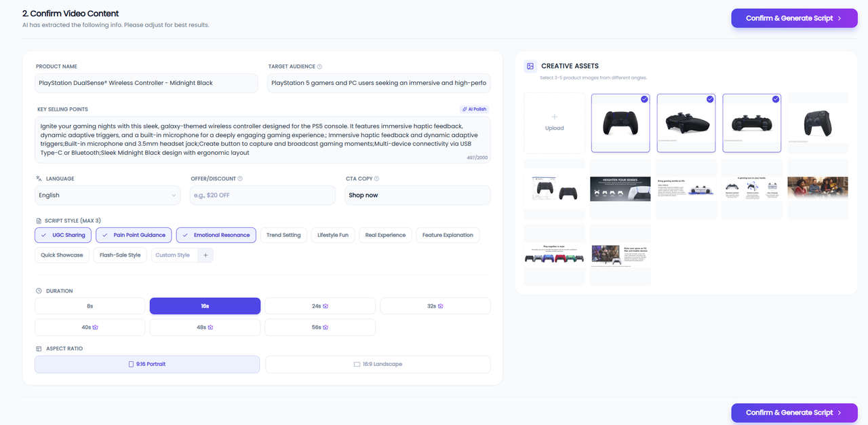This screenshot has height=425, width=868.
Task: Click the Offer/Discount help icon
Action: 240,179
